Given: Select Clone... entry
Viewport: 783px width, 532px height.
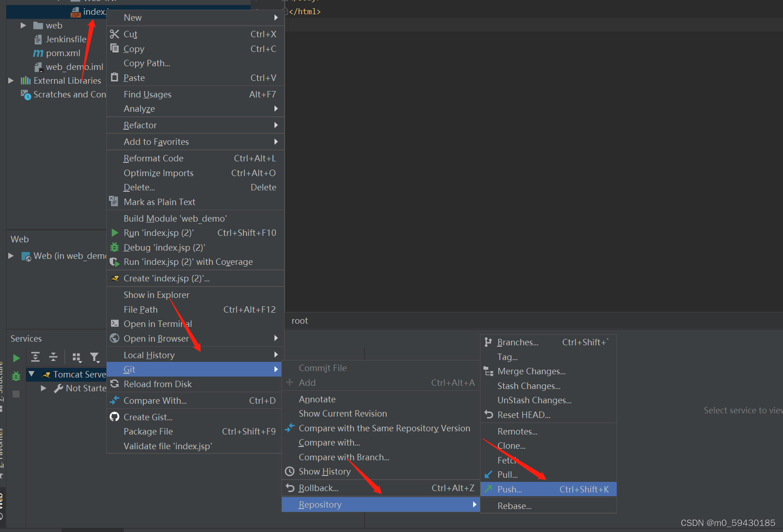Looking at the screenshot, I should [x=548, y=446].
